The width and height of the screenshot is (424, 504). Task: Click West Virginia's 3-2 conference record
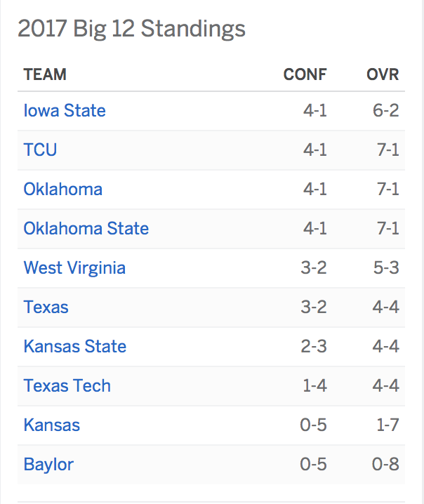coord(314,267)
